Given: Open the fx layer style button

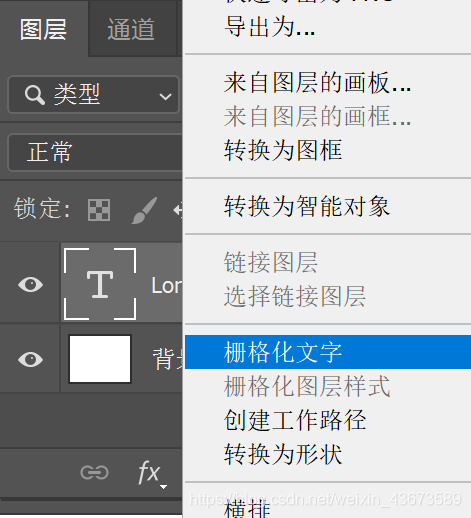Looking at the screenshot, I should 149,472.
